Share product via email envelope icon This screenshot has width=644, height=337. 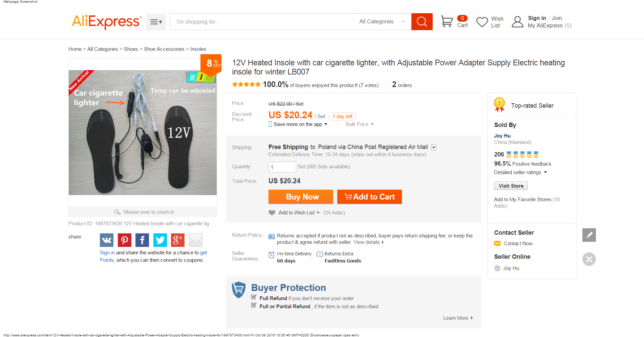click(196, 240)
